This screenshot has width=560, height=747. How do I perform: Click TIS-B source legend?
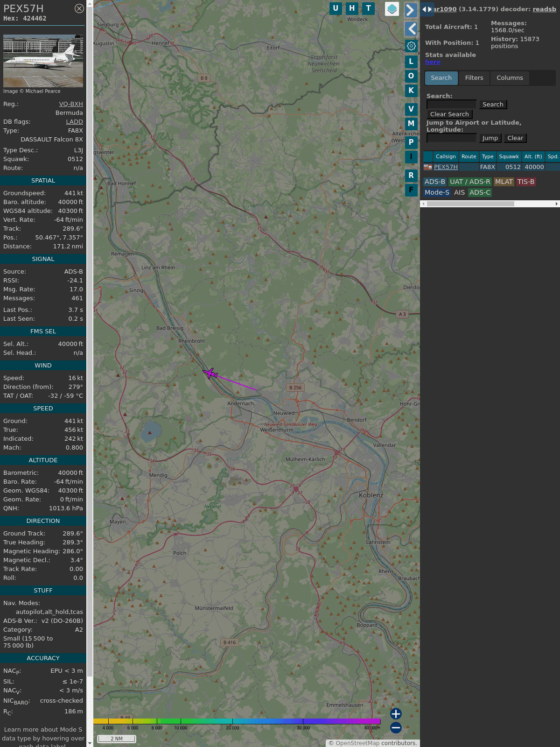click(x=526, y=182)
